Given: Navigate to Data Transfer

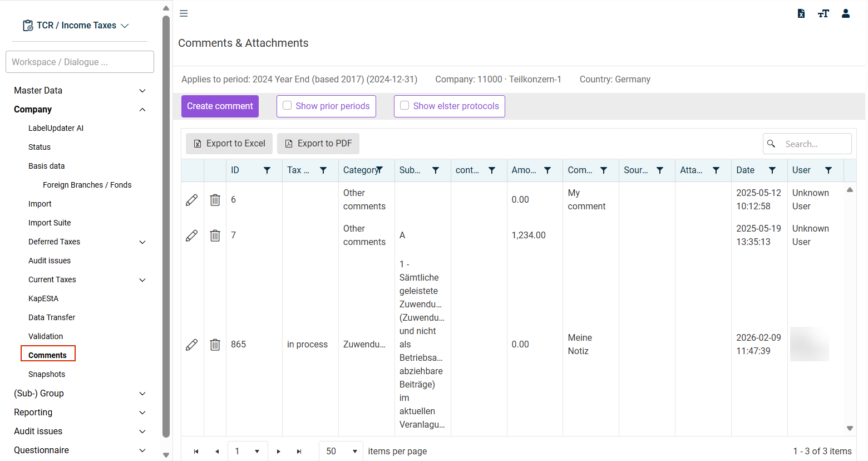Looking at the screenshot, I should 52,317.
